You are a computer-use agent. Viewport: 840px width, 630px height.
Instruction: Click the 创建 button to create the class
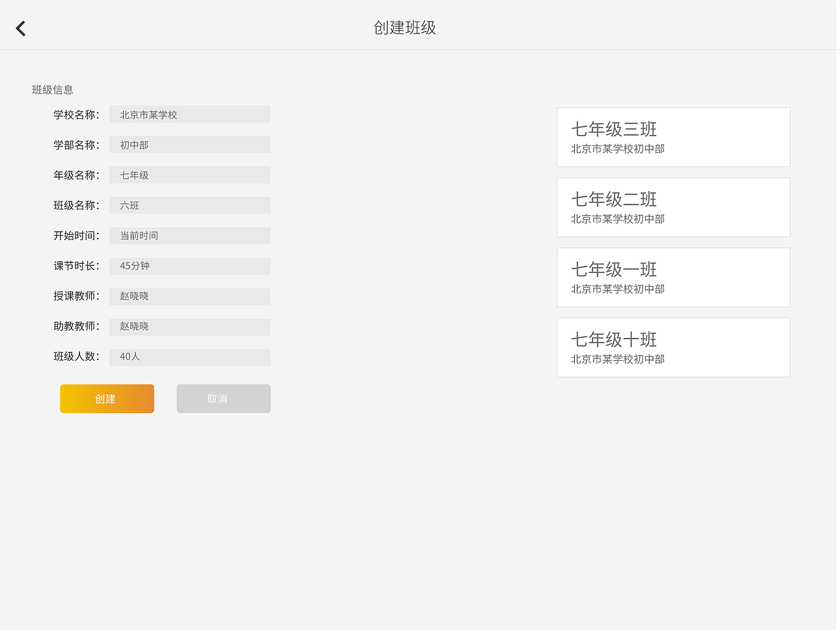107,398
